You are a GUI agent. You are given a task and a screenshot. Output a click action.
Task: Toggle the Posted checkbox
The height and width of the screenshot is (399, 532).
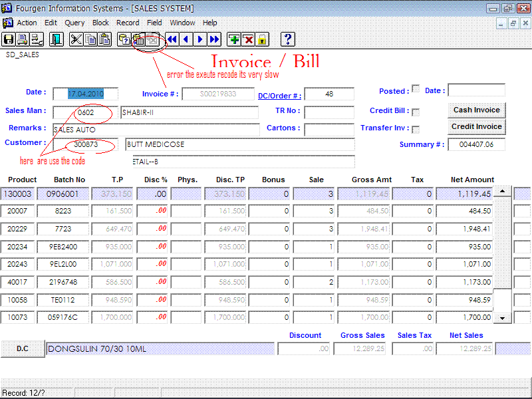pyautogui.click(x=416, y=88)
